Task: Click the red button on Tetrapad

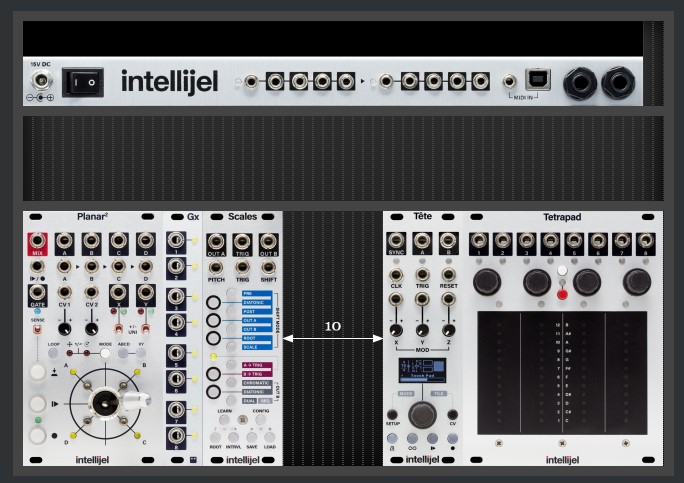Action: coord(562,295)
